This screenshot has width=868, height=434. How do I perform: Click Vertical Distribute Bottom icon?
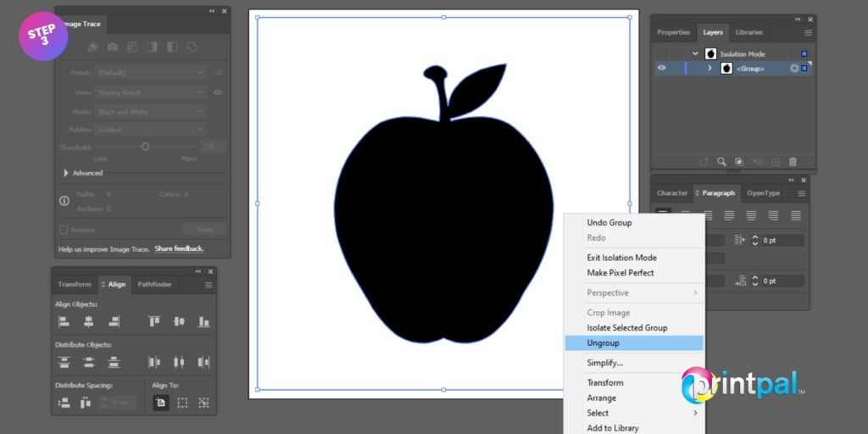[114, 363]
